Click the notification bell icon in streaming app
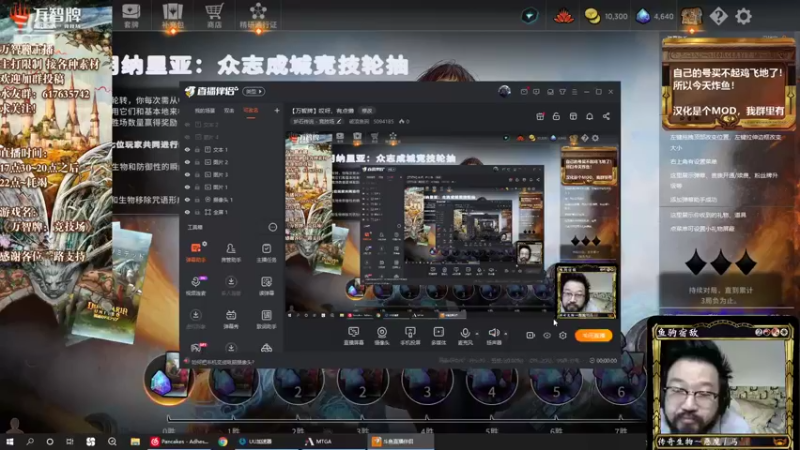This screenshot has width=800, height=450. click(x=589, y=116)
